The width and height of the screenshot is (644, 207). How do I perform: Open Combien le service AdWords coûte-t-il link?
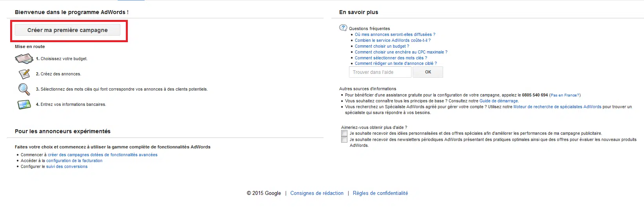tap(392, 40)
